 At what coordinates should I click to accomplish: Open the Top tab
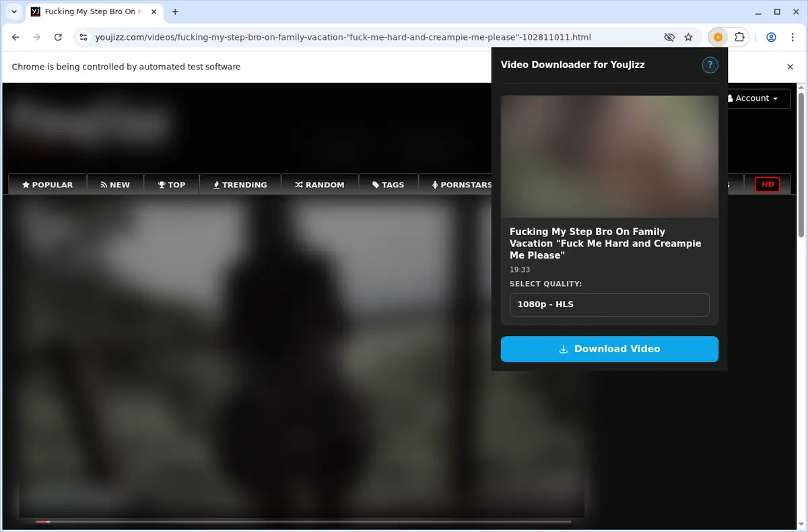tap(172, 185)
